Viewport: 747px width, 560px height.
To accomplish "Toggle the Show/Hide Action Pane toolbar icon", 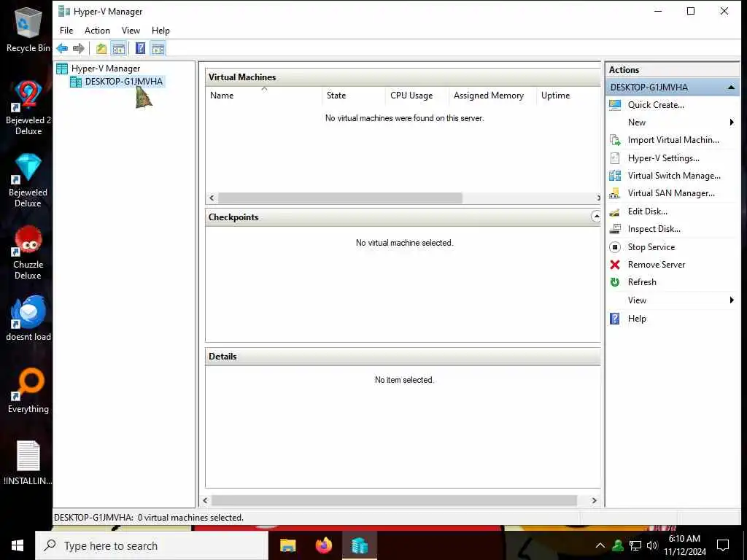I will tap(158, 48).
